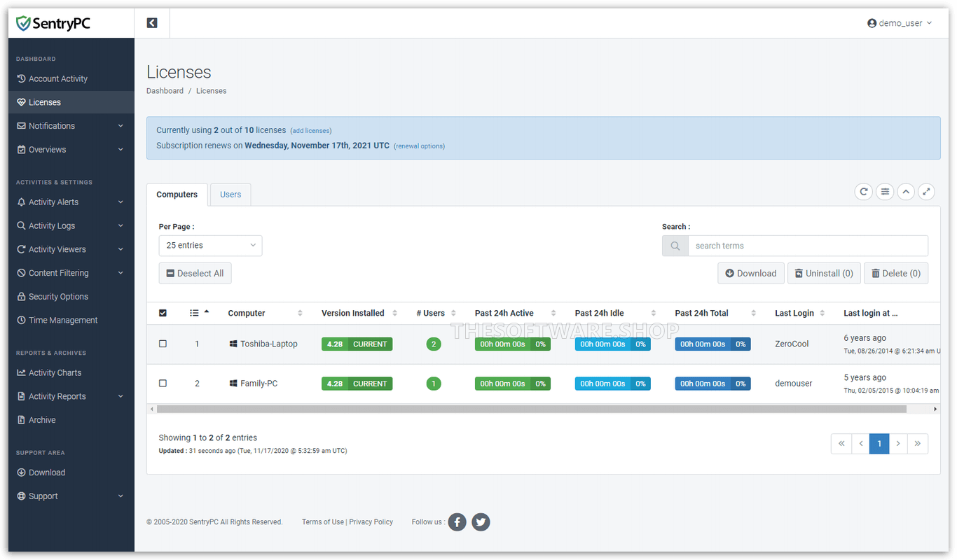Expand the table to fullscreen view
The image size is (957, 560).
(926, 191)
